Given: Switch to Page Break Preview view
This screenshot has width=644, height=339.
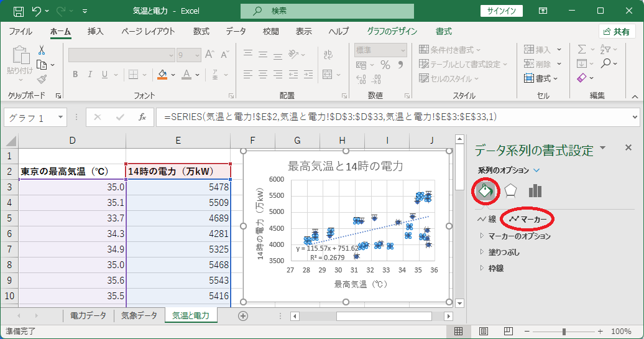Looking at the screenshot, I should click(508, 331).
